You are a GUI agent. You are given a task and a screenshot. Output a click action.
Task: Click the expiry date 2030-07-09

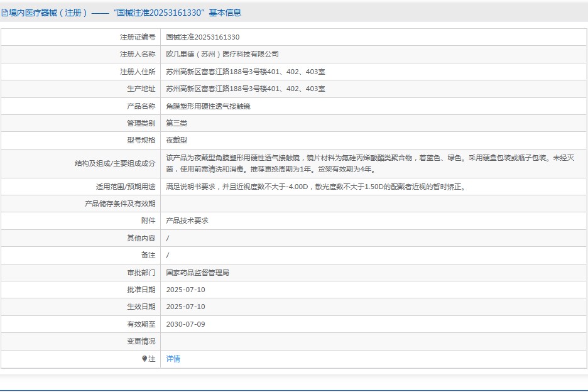(x=185, y=324)
